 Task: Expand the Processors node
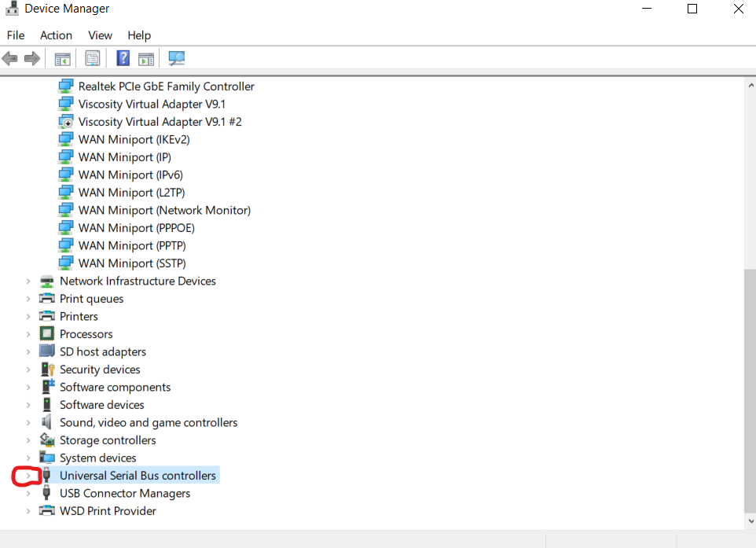pyautogui.click(x=28, y=334)
